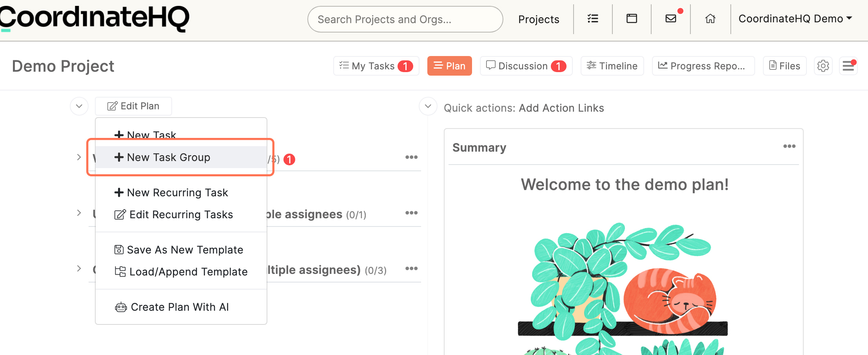Image resolution: width=868 pixels, height=355 pixels.
Task: Open options dots for 'ltiple assignees) (0/3)' group
Action: [x=411, y=268]
